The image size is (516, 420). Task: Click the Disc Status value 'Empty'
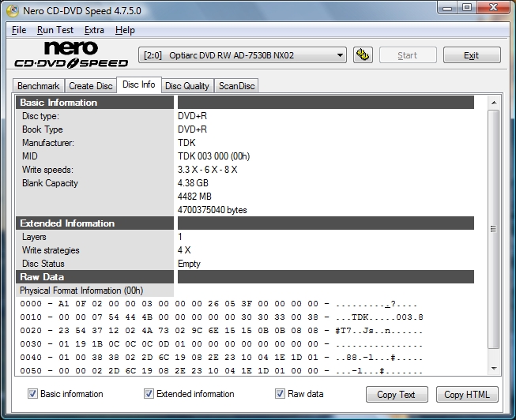tap(189, 264)
